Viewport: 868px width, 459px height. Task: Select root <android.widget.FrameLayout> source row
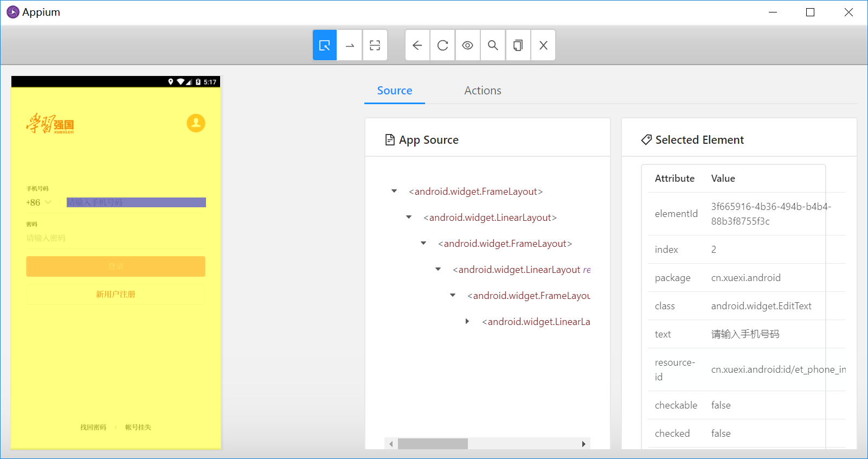pos(475,192)
